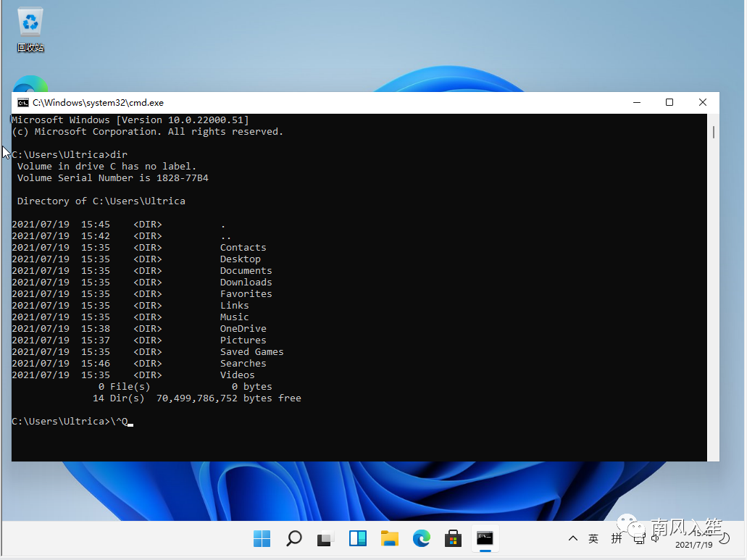The height and width of the screenshot is (560, 747).
Task: Switch the 英 input language indicator
Action: [x=593, y=538]
